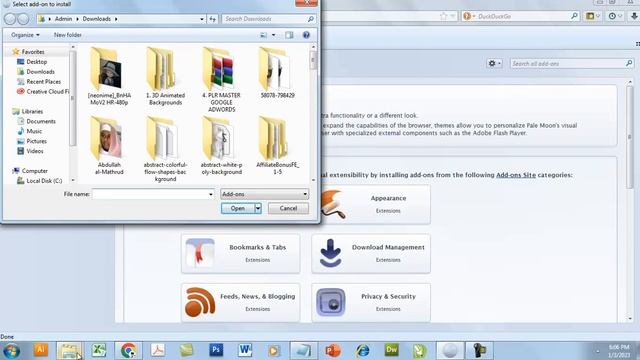Image resolution: width=640 pixels, height=360 pixels.
Task: Select Videos under Libraries
Action: [x=35, y=151]
